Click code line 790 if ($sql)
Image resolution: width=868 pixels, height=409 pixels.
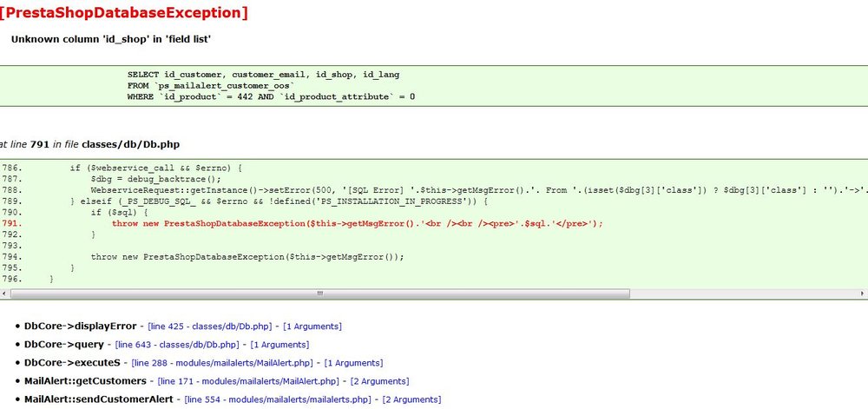[x=120, y=213]
